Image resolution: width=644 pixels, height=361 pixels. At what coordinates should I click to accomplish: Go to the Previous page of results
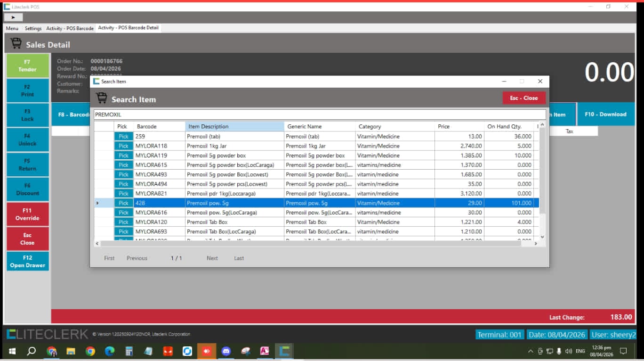coord(137,258)
